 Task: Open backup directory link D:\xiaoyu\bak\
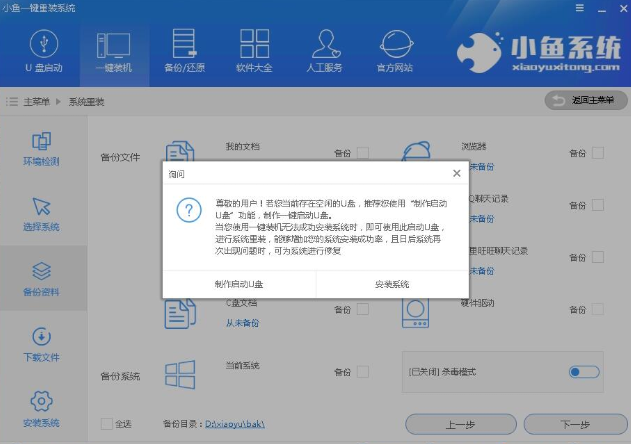(235, 424)
